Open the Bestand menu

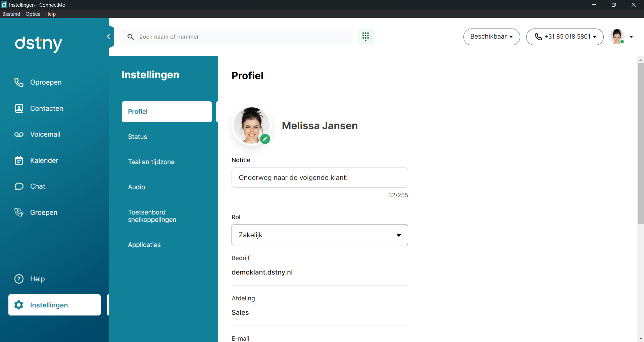coord(11,14)
